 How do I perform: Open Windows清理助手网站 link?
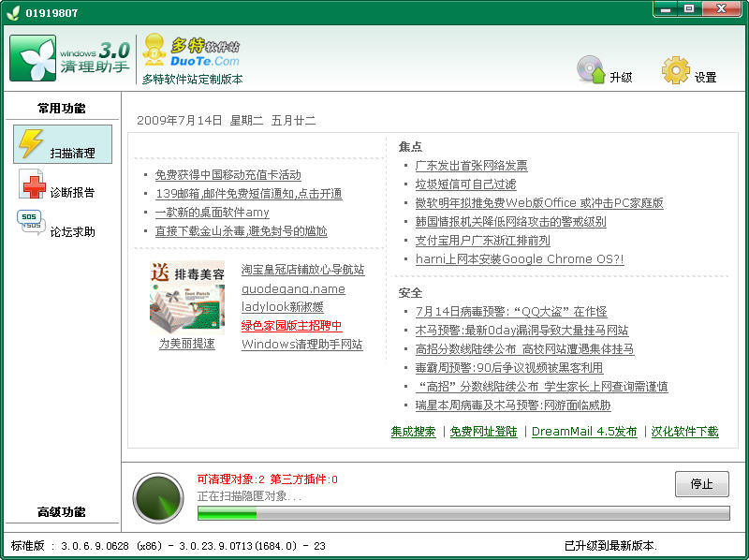301,345
